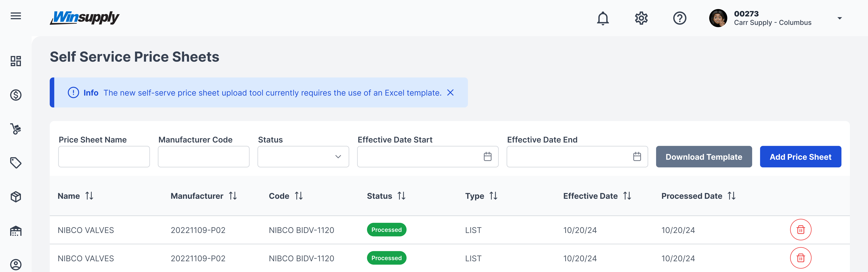
Task: Open the dashboard grid sidebar icon
Action: 16,61
